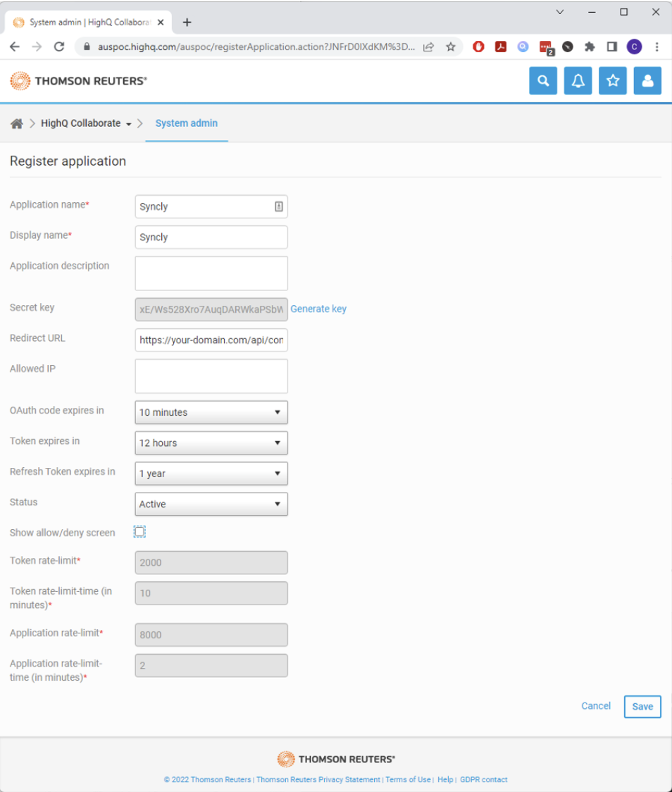Open notifications using the bell icon

tap(578, 80)
